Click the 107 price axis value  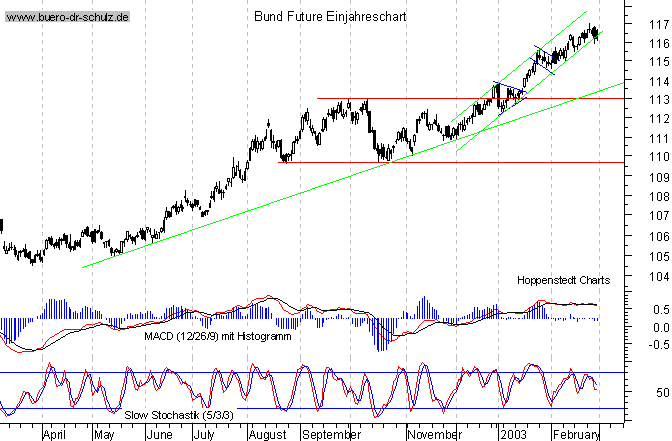click(659, 216)
